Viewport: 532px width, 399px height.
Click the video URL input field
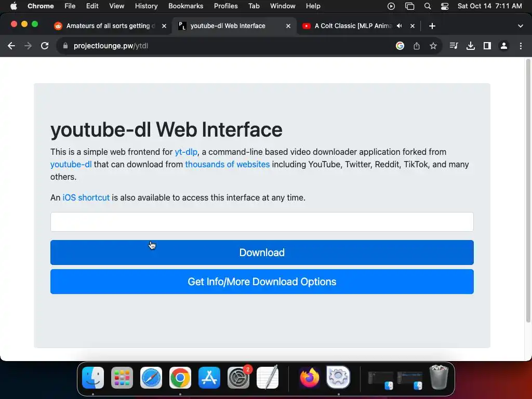[262, 222]
